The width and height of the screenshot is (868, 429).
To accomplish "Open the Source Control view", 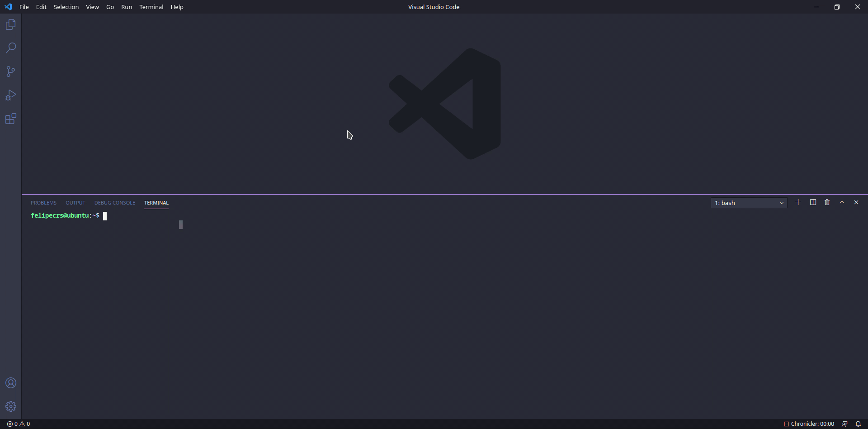I will [11, 71].
